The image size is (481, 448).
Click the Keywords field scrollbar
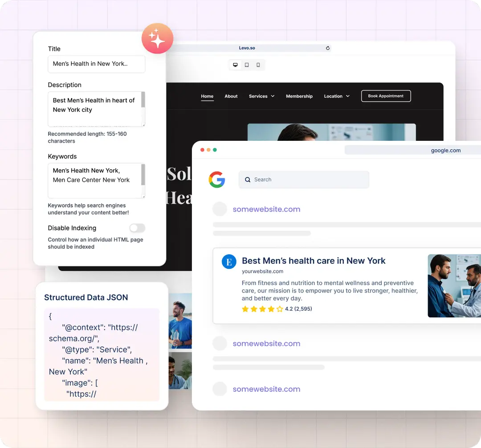[143, 175]
